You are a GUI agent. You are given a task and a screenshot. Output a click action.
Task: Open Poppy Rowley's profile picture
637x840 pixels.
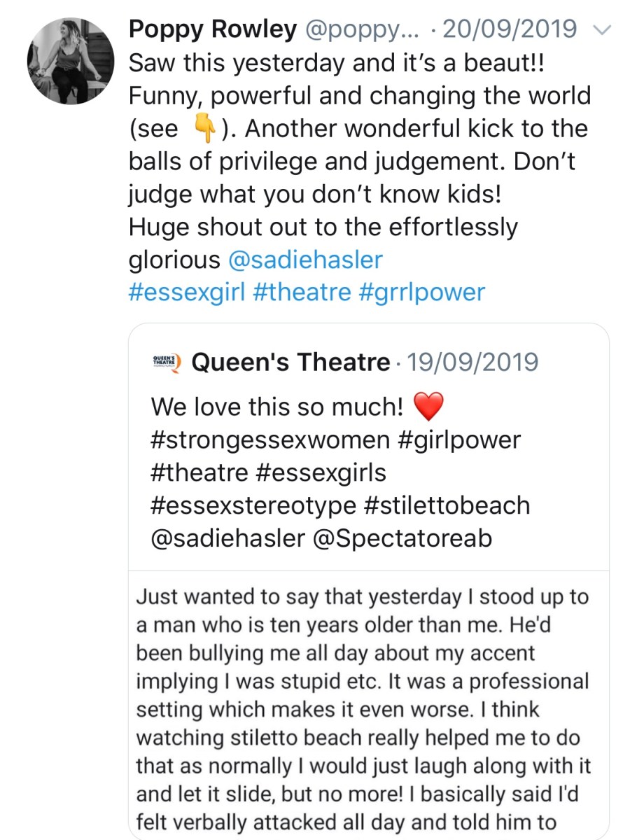coord(70,62)
